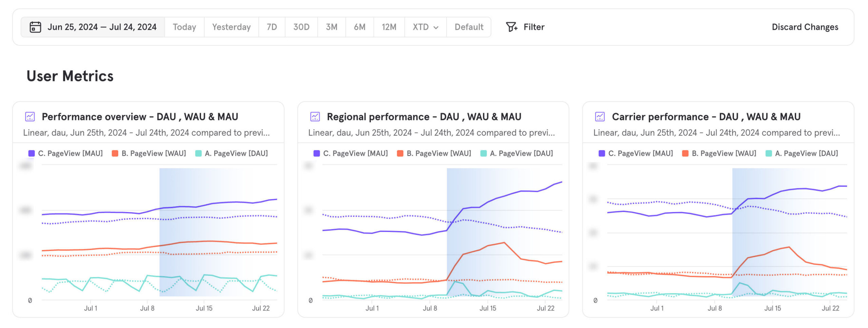The width and height of the screenshot is (868, 328).
Task: Select the Today range option
Action: 184,27
